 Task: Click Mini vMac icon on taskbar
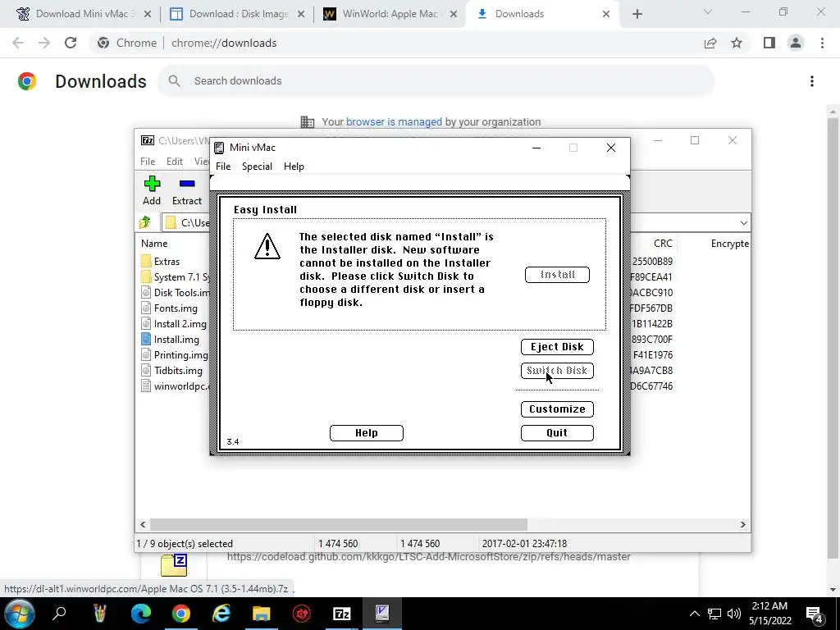coord(382,614)
